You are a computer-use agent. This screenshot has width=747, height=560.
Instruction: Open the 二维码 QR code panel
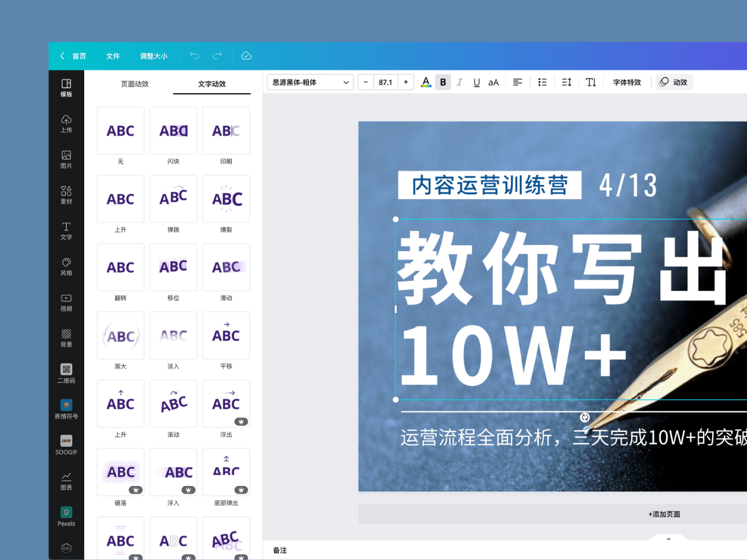tap(66, 374)
